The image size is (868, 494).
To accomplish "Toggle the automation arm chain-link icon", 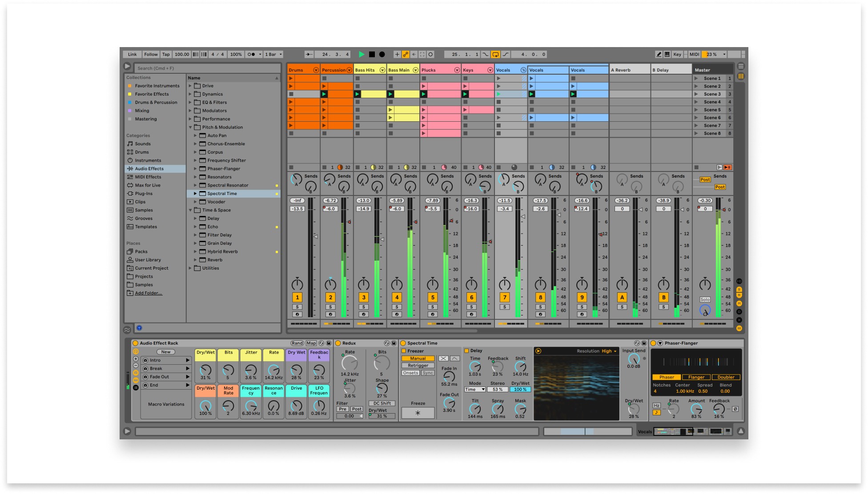I will (x=406, y=55).
